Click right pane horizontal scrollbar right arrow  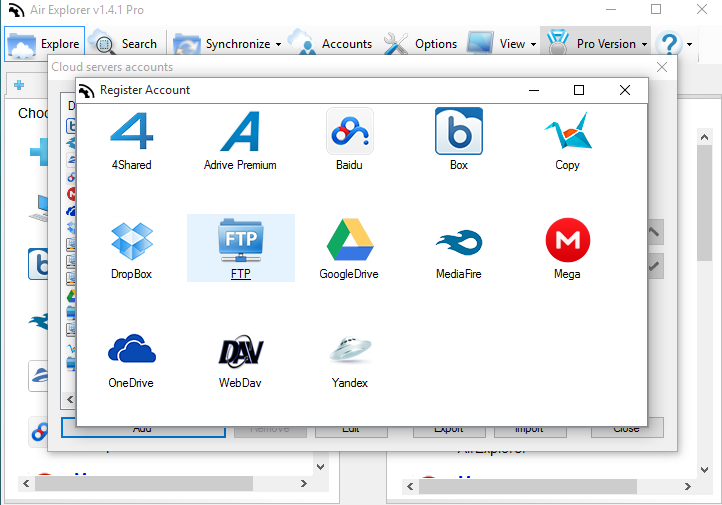(687, 486)
